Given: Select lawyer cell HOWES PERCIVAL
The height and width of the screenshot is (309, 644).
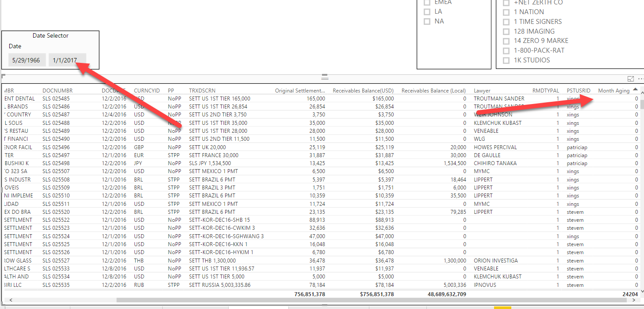Looking at the screenshot, I should point(495,147).
